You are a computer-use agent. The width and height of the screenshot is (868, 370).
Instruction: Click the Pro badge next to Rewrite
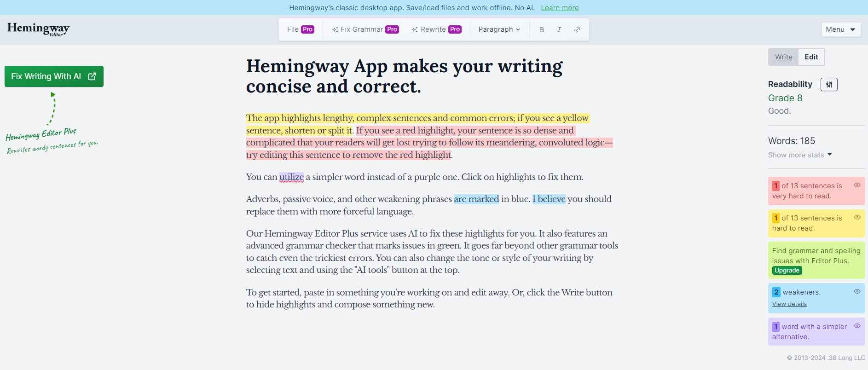455,29
